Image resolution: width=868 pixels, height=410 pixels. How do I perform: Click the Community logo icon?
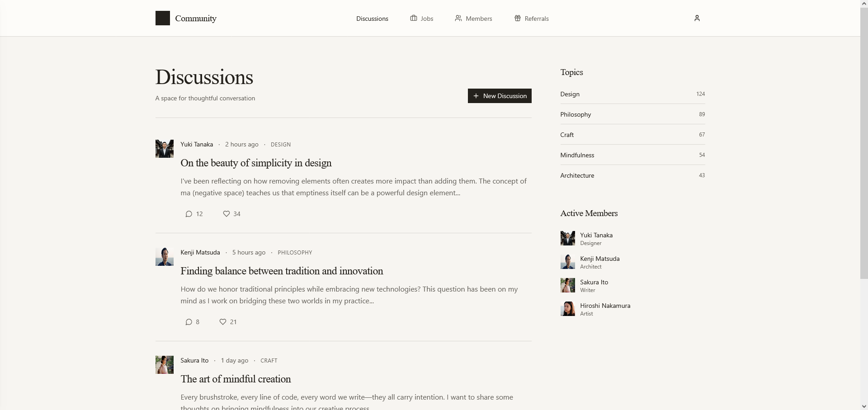pos(162,18)
